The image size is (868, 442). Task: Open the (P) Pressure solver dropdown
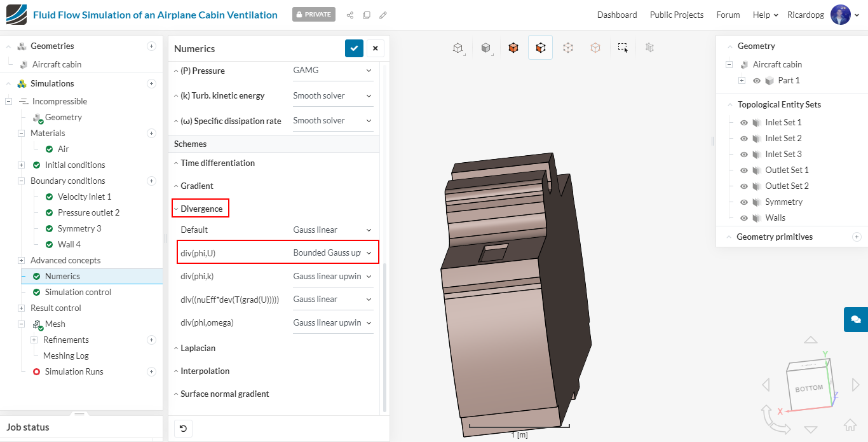click(333, 71)
